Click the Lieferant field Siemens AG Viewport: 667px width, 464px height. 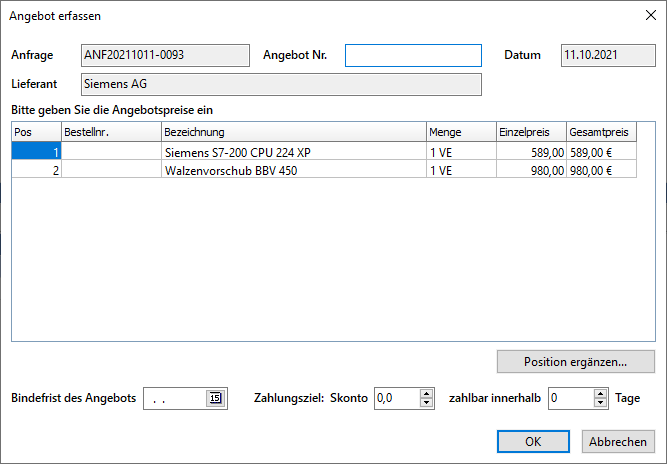point(281,84)
